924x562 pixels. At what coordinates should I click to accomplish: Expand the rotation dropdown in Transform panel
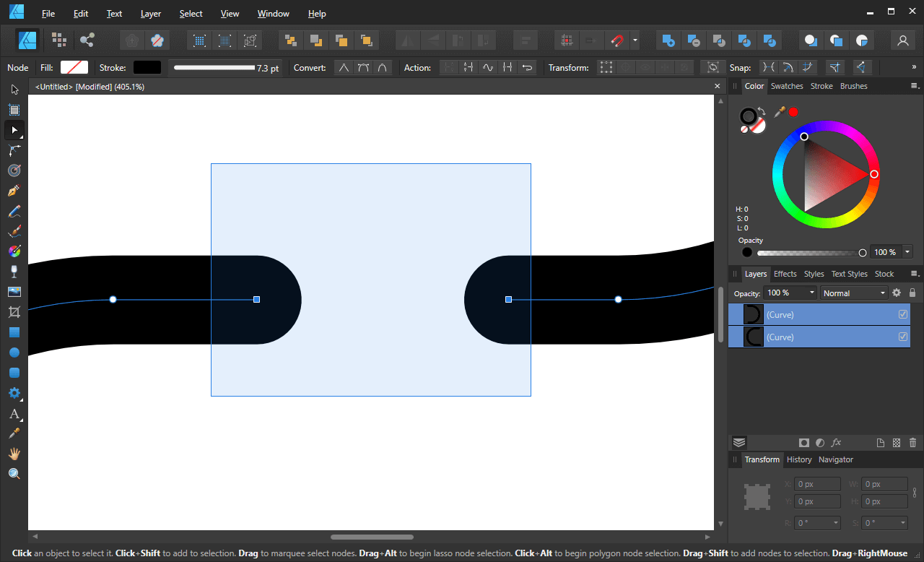pyautogui.click(x=837, y=522)
